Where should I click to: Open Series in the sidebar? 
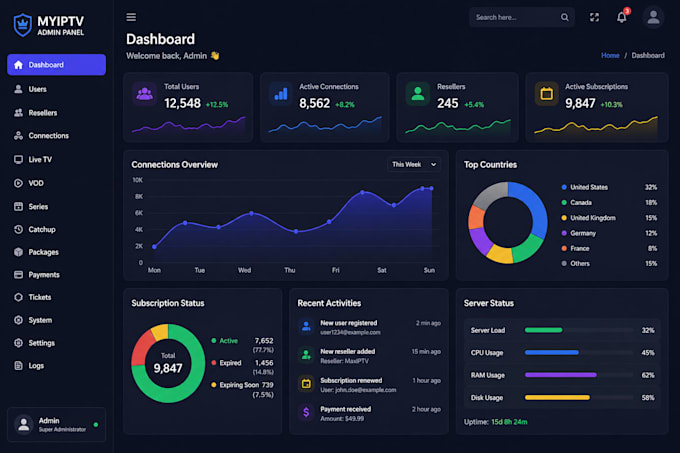pos(56,206)
